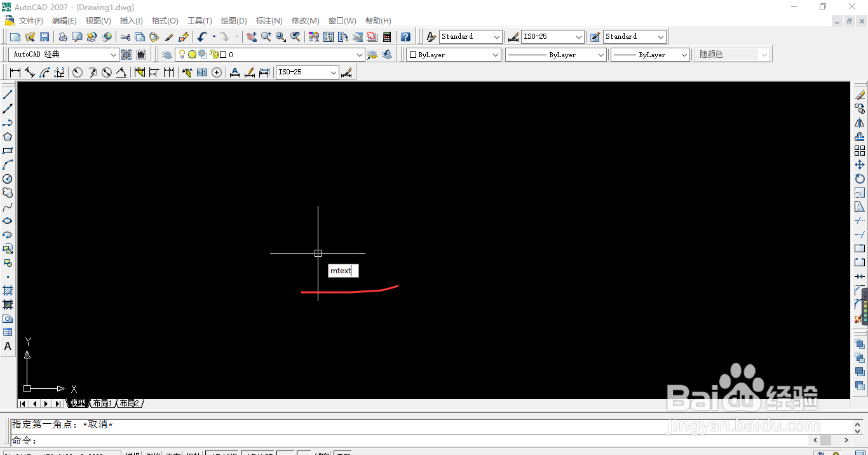Open the QuickCalc calculator

click(x=387, y=37)
